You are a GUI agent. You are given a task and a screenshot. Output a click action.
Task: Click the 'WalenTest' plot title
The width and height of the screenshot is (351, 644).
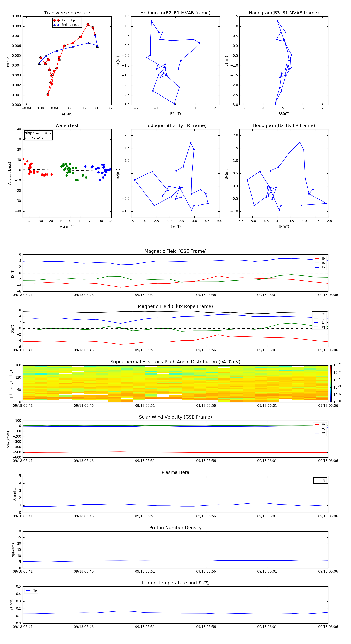[x=67, y=125]
